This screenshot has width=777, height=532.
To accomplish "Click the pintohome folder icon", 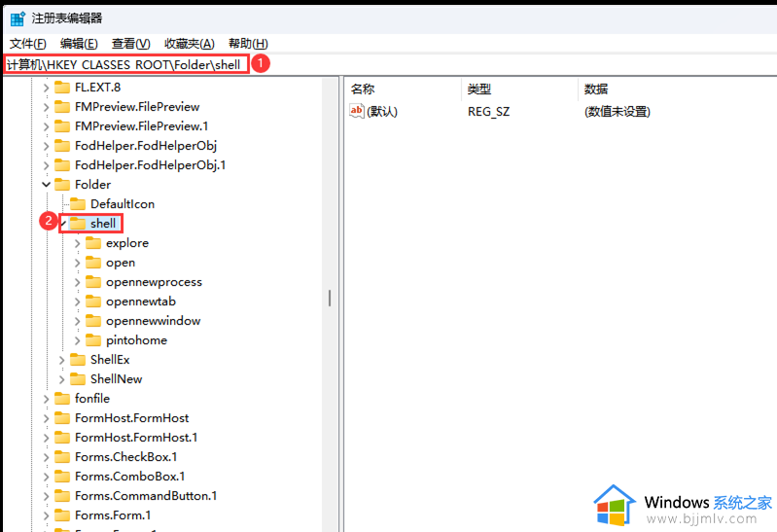I will coord(93,339).
